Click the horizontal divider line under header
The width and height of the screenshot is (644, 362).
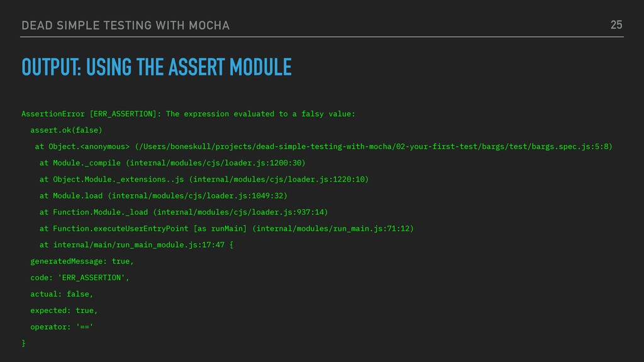click(x=322, y=37)
